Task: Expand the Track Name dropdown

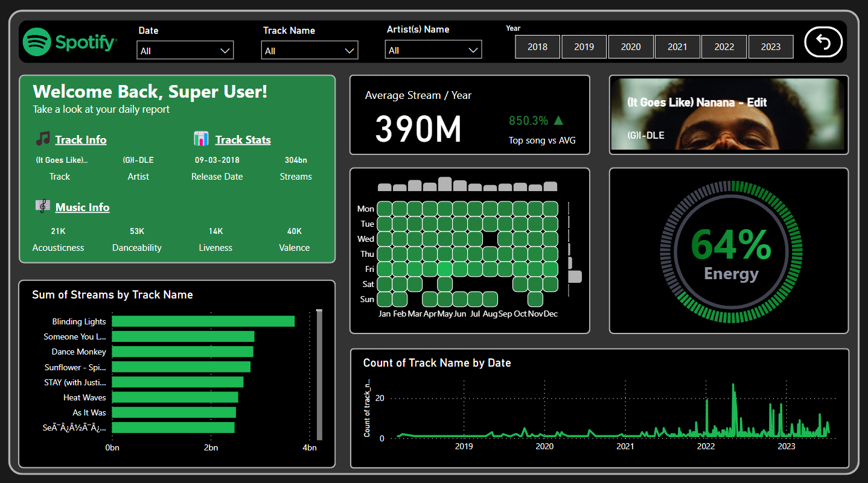Action: (x=310, y=51)
